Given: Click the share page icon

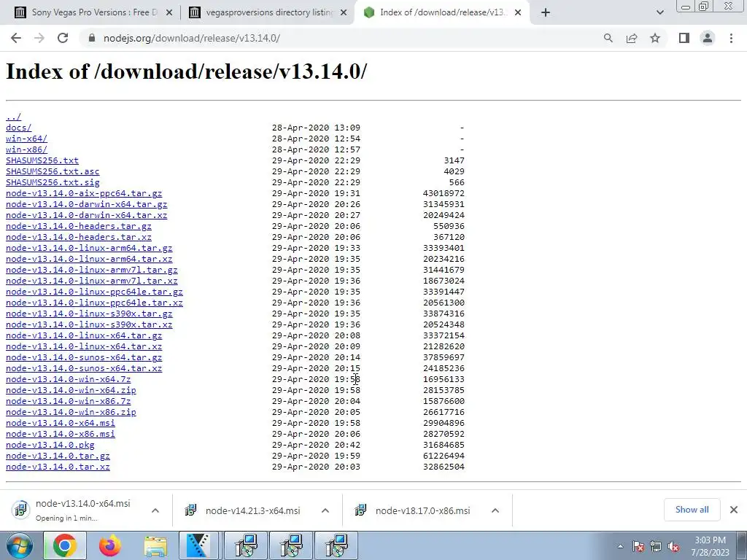Looking at the screenshot, I should pos(632,38).
